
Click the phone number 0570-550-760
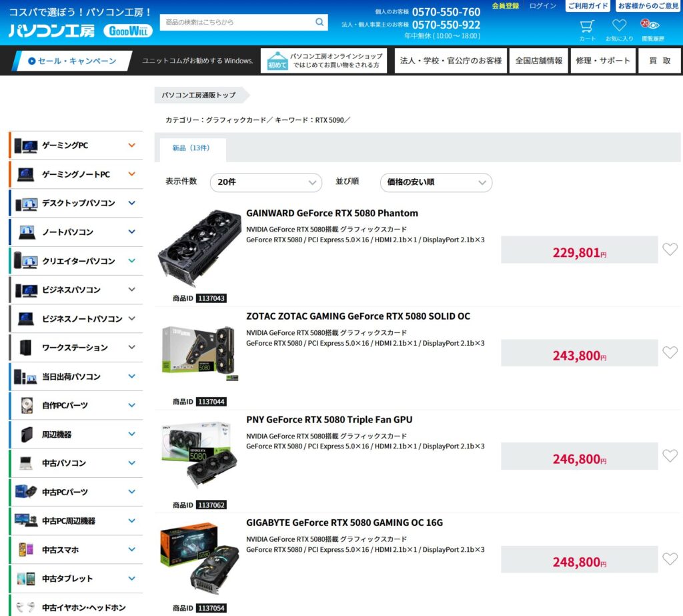[x=446, y=12]
